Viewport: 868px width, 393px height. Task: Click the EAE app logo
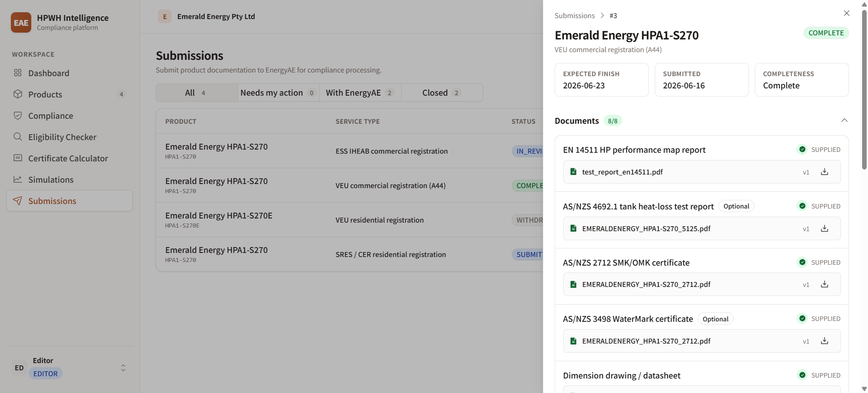(21, 23)
